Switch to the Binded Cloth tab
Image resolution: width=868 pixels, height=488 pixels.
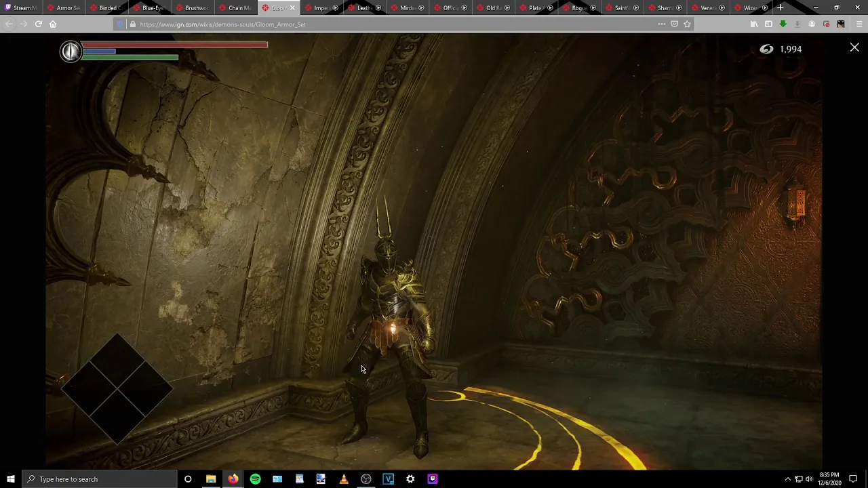(x=107, y=8)
